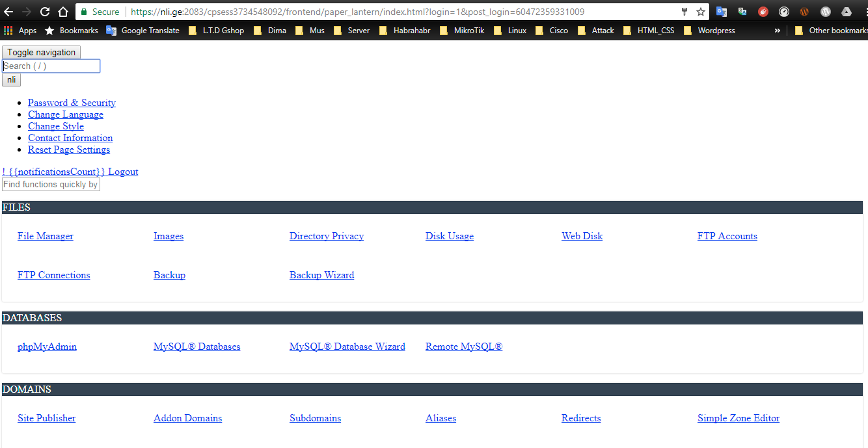This screenshot has height=448, width=868.
Task: Open the plain Backup link
Action: tap(169, 275)
